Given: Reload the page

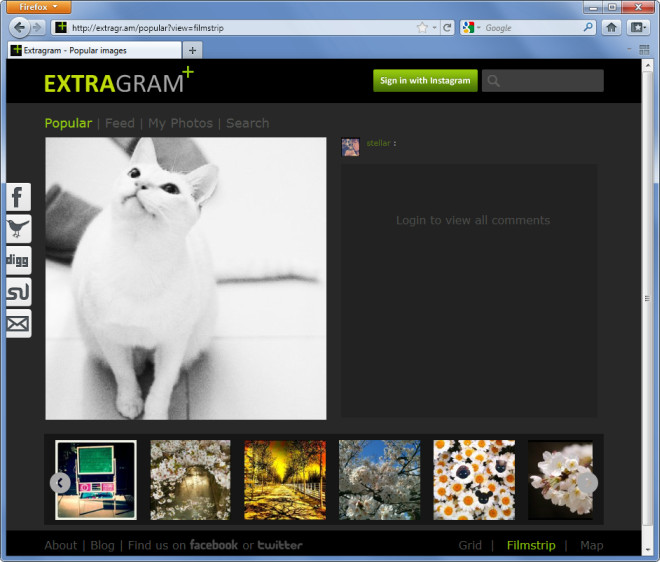Looking at the screenshot, I should coord(447,28).
